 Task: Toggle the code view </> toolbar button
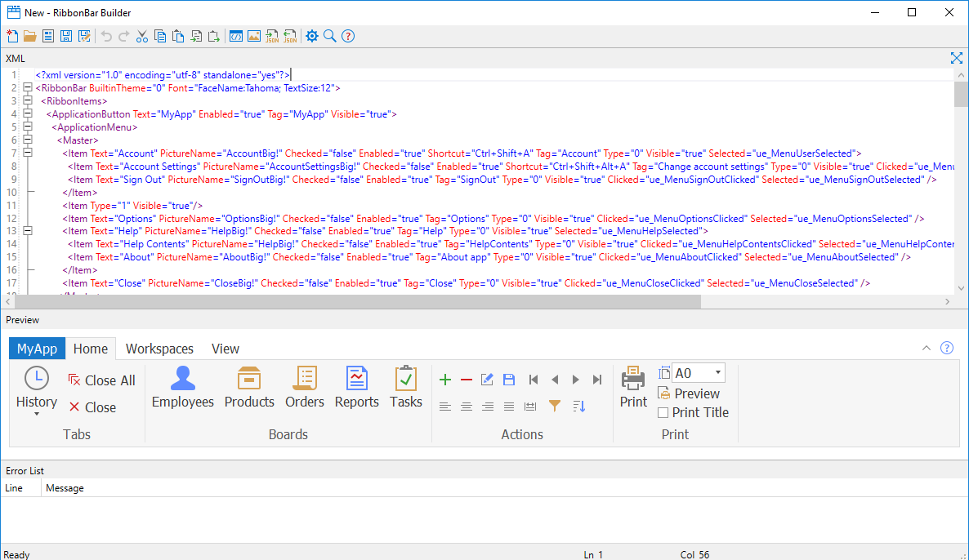click(x=236, y=36)
